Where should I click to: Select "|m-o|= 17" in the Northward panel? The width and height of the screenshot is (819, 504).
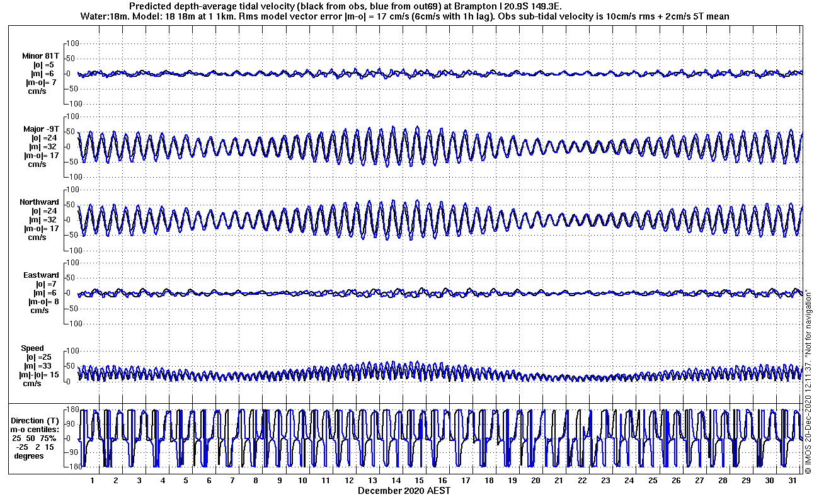pos(42,229)
